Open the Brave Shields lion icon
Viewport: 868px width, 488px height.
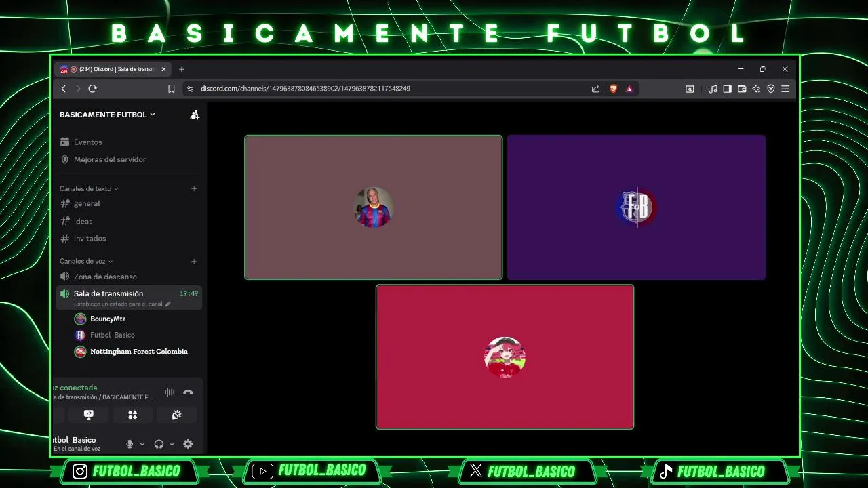[613, 89]
